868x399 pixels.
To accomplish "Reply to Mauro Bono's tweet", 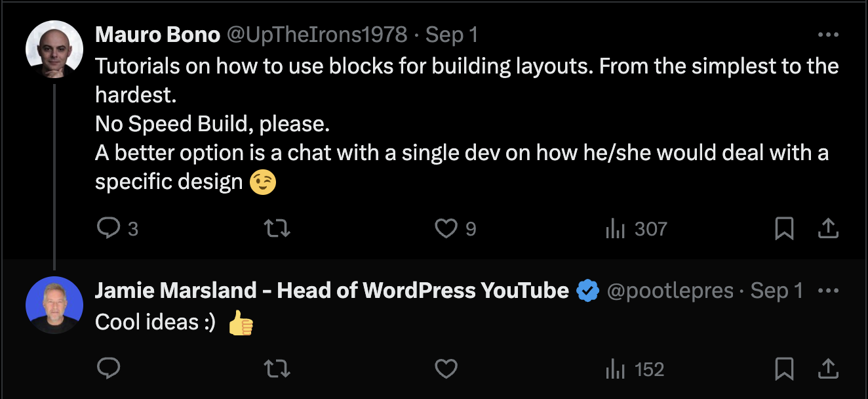I will tap(108, 228).
